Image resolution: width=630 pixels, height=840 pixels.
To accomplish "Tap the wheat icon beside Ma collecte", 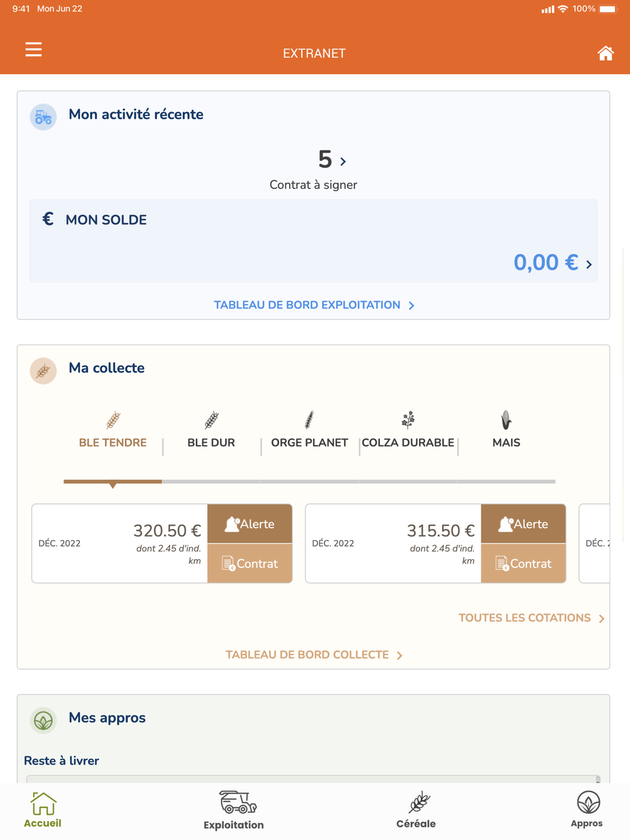I will coord(43,371).
